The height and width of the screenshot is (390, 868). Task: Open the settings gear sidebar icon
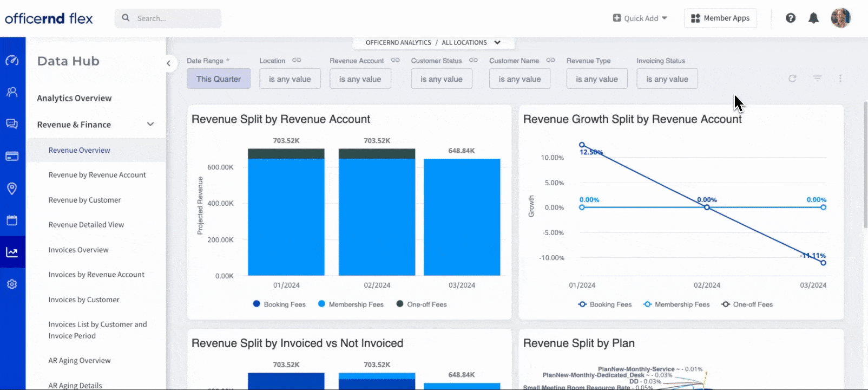(x=12, y=284)
